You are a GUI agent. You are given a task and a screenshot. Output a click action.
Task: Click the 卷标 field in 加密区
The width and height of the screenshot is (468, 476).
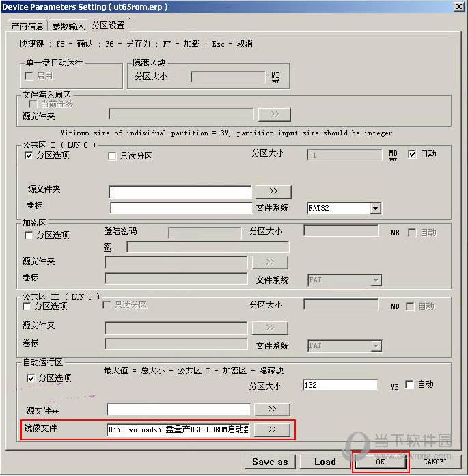tap(176, 278)
